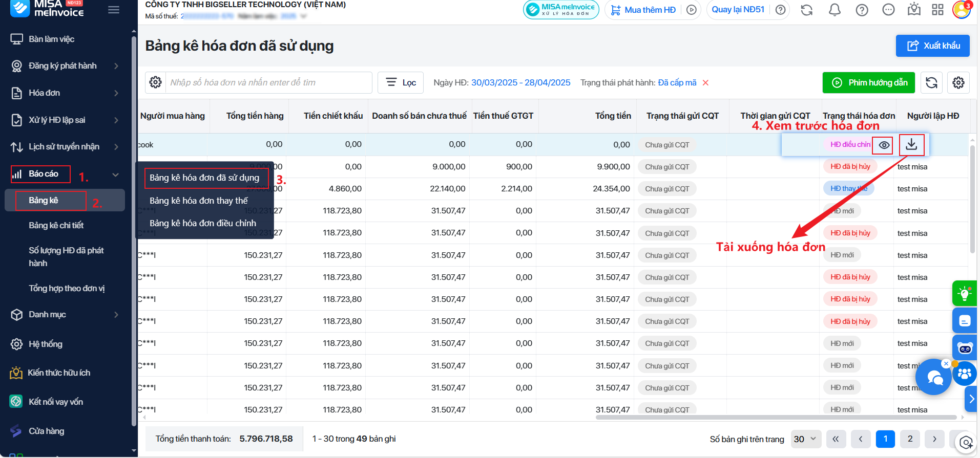Open Kết nối vay vốn icon

coord(16,402)
